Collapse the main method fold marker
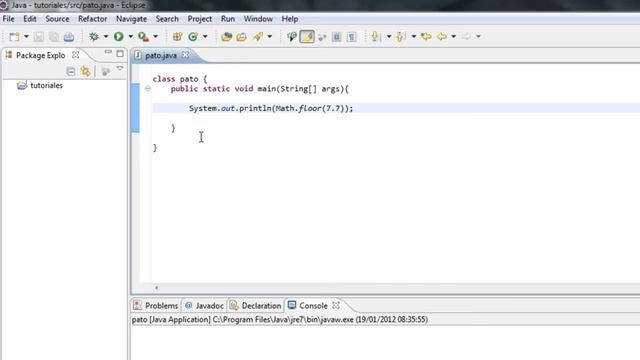The height and width of the screenshot is (360, 640). coord(148,89)
